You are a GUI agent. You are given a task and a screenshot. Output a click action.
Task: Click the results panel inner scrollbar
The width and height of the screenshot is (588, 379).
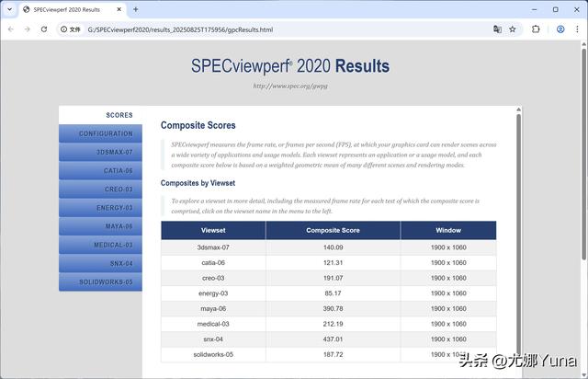pyautogui.click(x=518, y=233)
